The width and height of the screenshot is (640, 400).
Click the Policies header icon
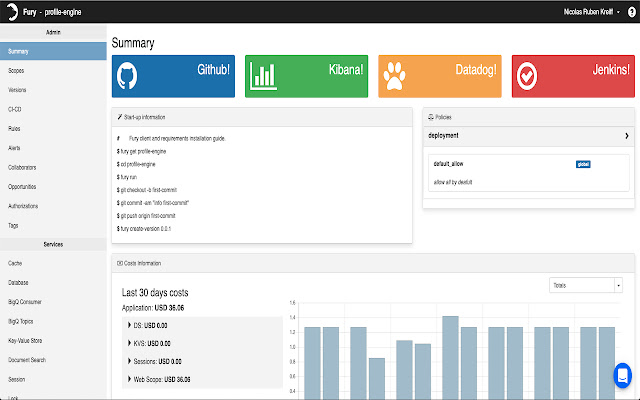coord(431,117)
